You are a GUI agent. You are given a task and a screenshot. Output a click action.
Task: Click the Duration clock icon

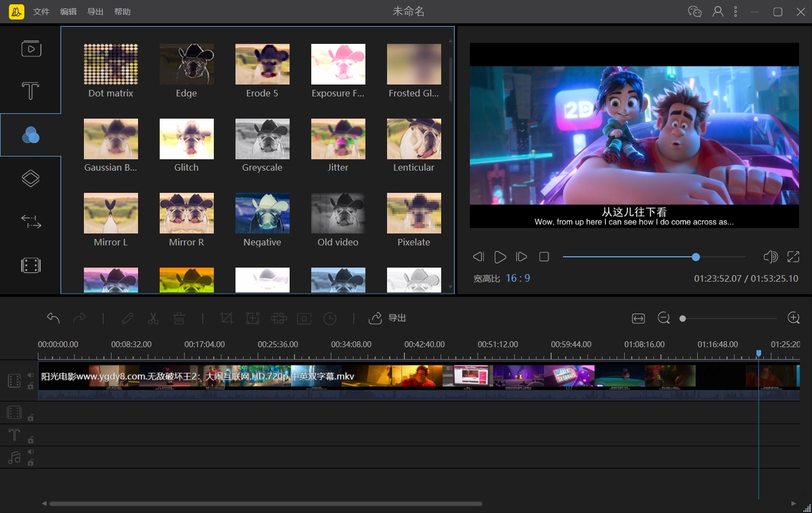(x=330, y=319)
